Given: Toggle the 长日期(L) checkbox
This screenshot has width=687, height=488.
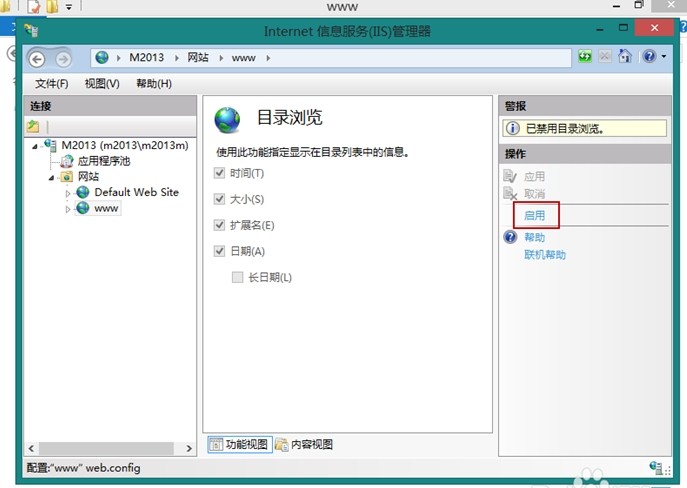Looking at the screenshot, I should 237,277.
